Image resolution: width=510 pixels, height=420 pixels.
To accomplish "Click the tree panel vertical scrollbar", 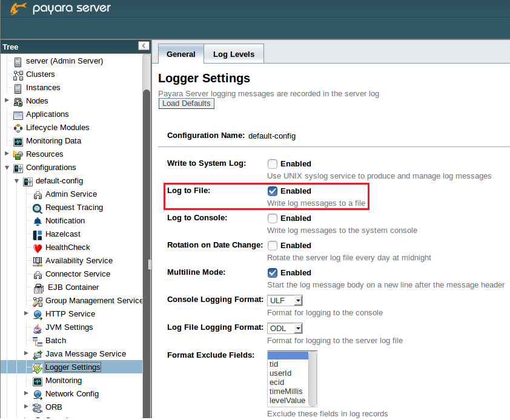I will pyautogui.click(x=147, y=236).
